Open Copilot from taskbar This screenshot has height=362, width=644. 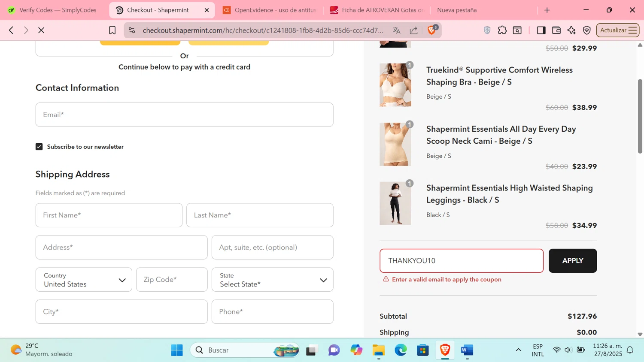[356, 350]
